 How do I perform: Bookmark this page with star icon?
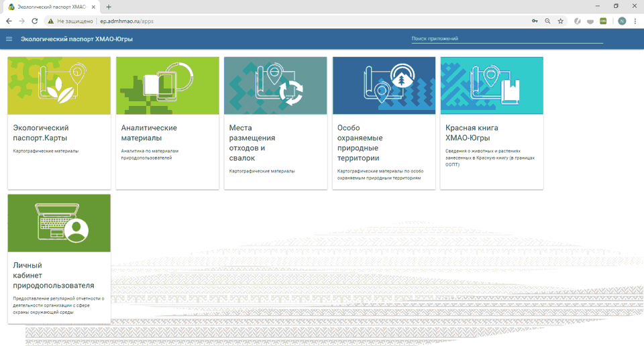(x=561, y=21)
